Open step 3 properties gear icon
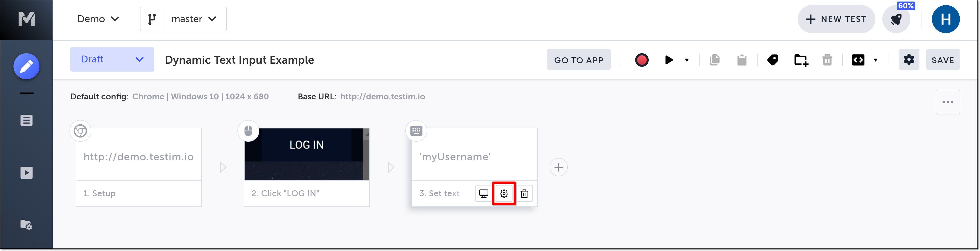This screenshot has height=251, width=980. click(x=504, y=193)
